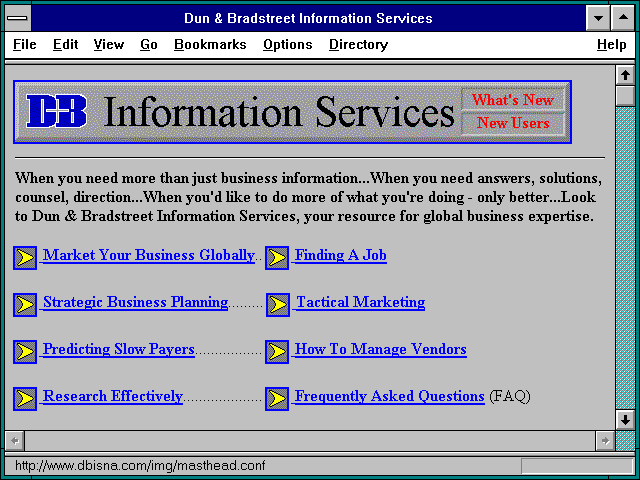Open the Strategic Business Planning link
Screen dimensions: 640x480
tap(136, 302)
